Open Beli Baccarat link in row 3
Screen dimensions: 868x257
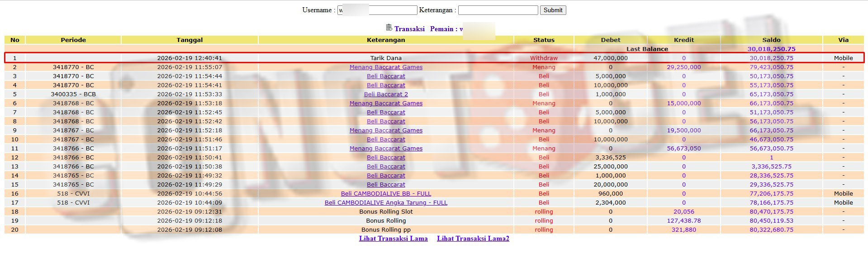pyautogui.click(x=386, y=76)
